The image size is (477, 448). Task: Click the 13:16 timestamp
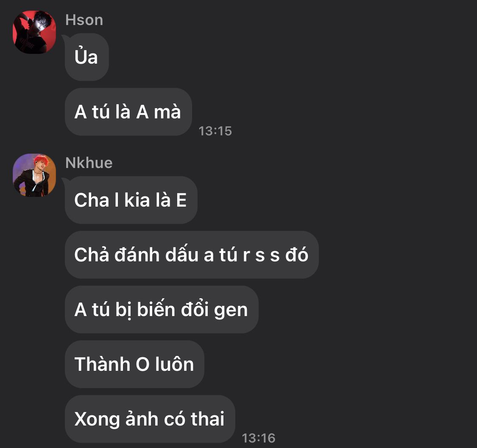258,438
